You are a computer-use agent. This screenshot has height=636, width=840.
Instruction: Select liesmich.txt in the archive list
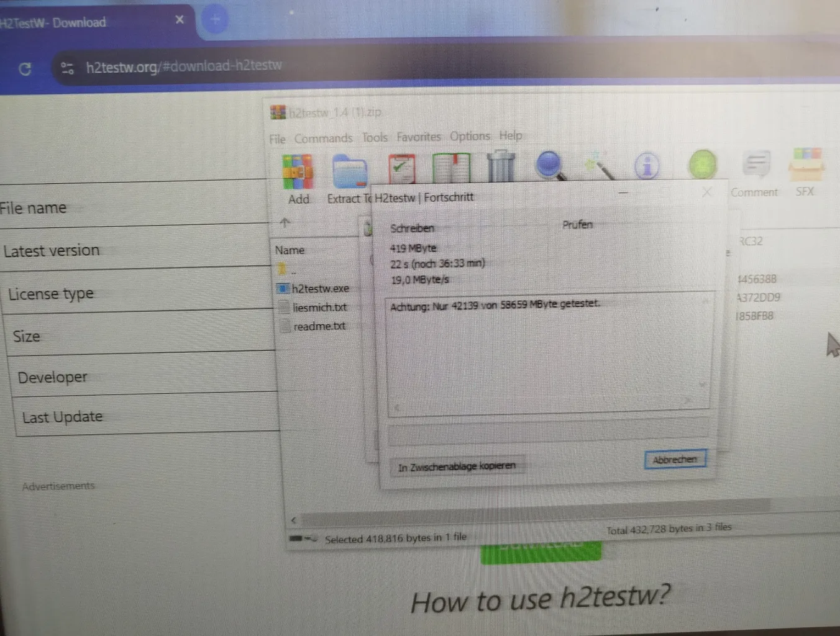click(319, 307)
